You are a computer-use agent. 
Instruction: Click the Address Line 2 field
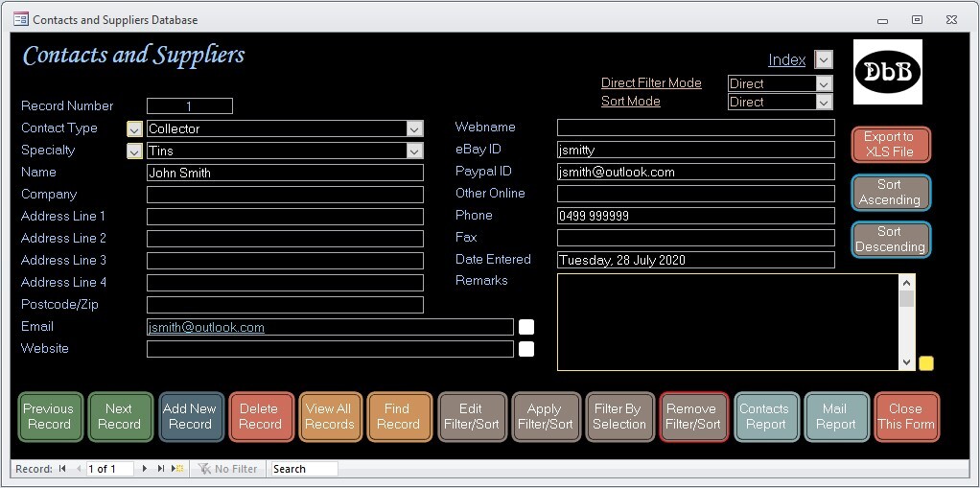click(x=285, y=239)
